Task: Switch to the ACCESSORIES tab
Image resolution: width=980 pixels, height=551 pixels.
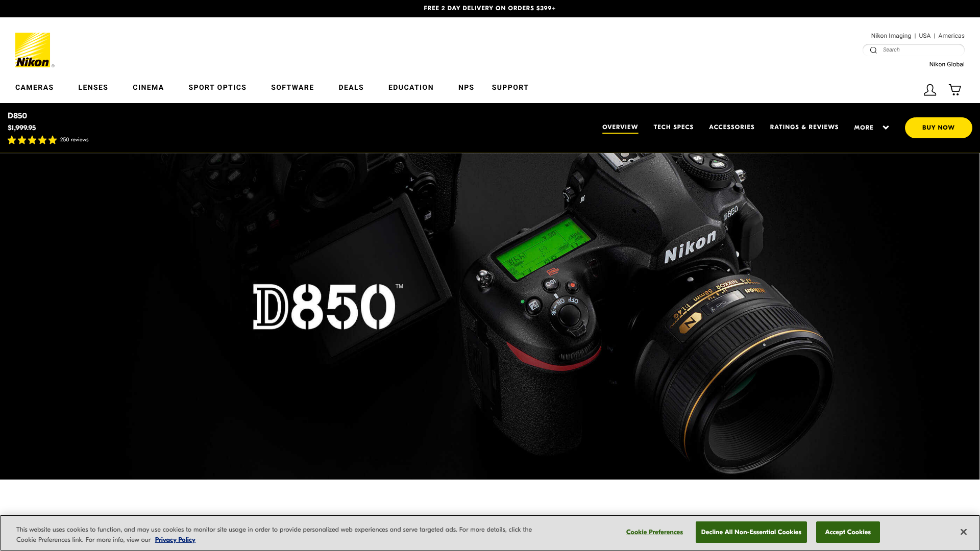Action: [731, 127]
